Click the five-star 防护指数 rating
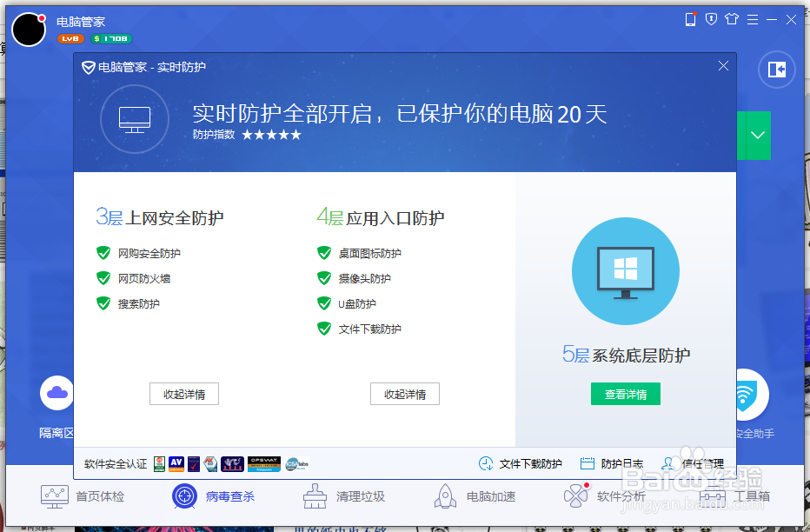The width and height of the screenshot is (810, 532). click(271, 135)
